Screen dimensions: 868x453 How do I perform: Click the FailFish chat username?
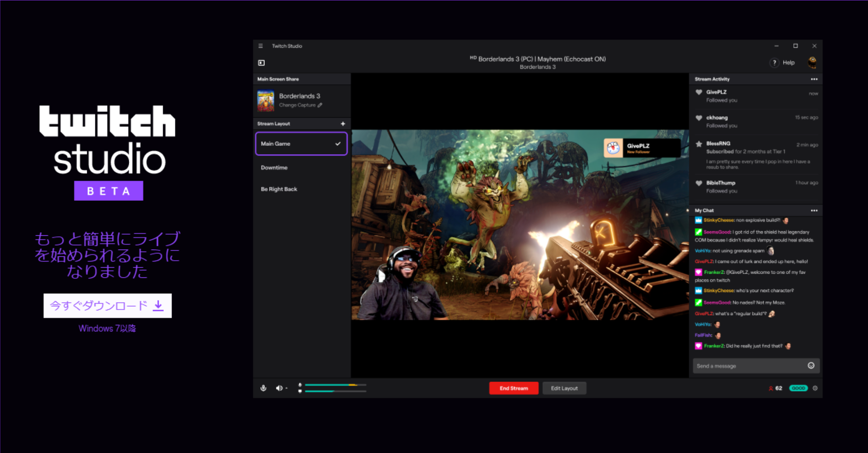click(x=703, y=335)
